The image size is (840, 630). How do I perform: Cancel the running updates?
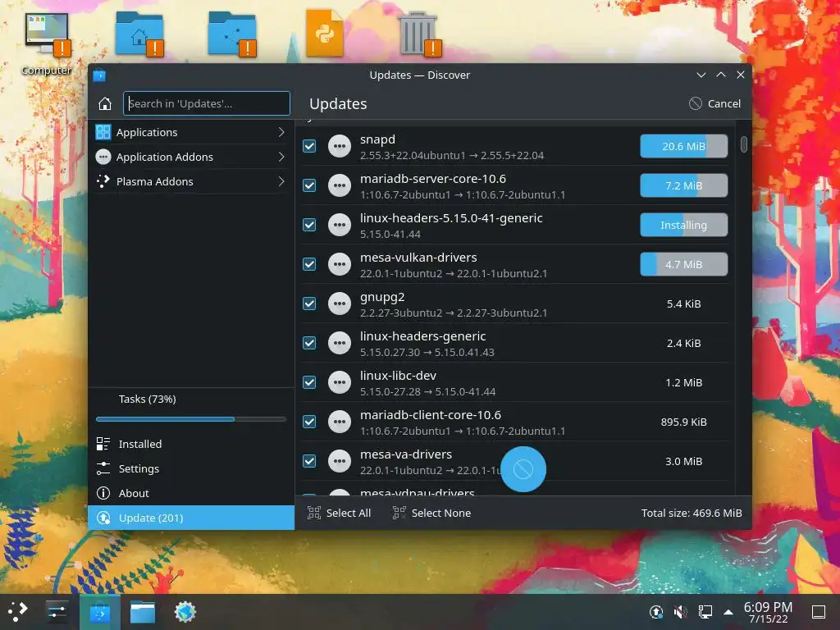[x=715, y=103]
